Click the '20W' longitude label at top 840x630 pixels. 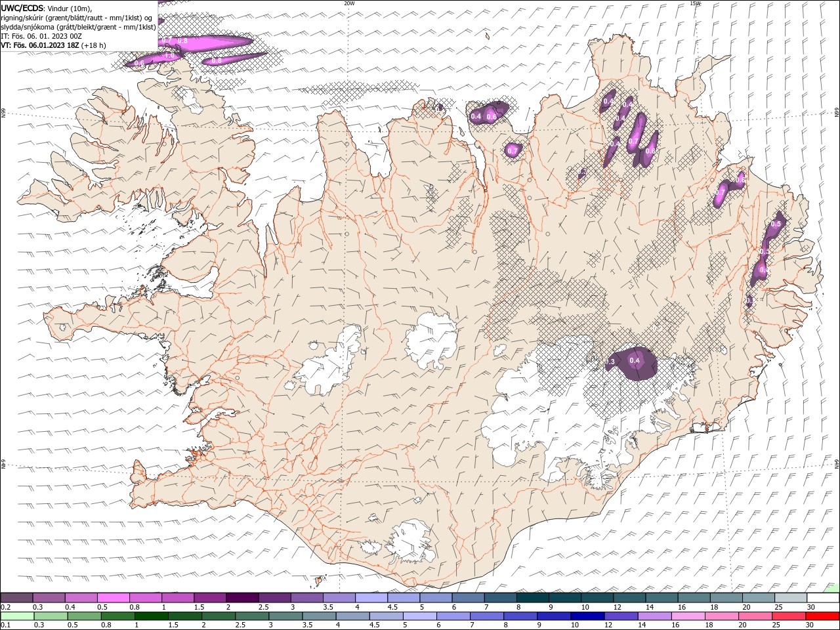pyautogui.click(x=349, y=3)
